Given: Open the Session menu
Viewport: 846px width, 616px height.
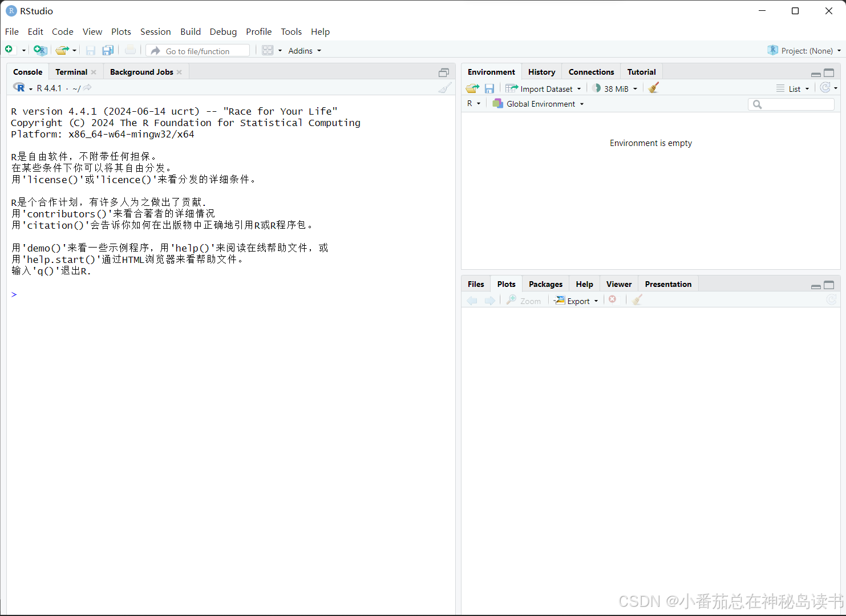Looking at the screenshot, I should [155, 31].
